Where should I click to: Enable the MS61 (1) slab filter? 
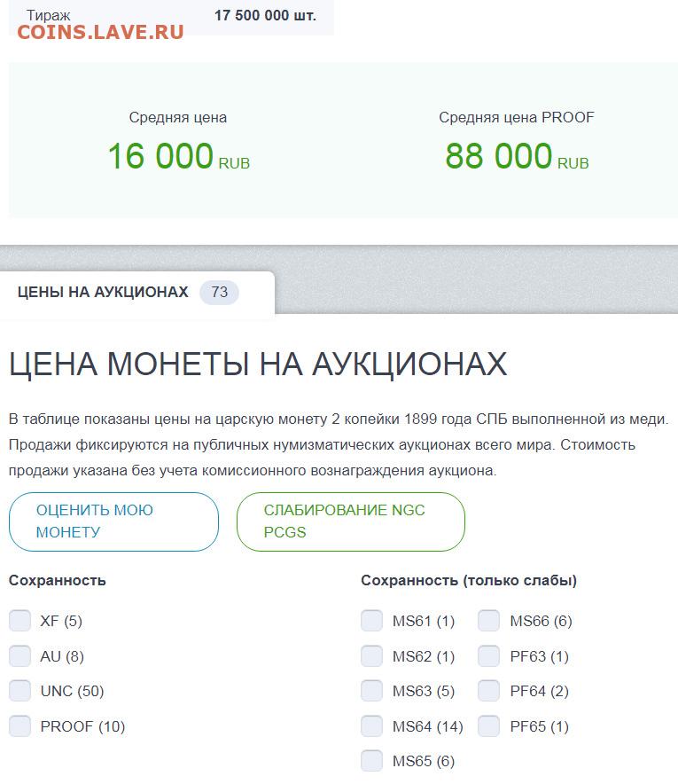click(x=371, y=621)
